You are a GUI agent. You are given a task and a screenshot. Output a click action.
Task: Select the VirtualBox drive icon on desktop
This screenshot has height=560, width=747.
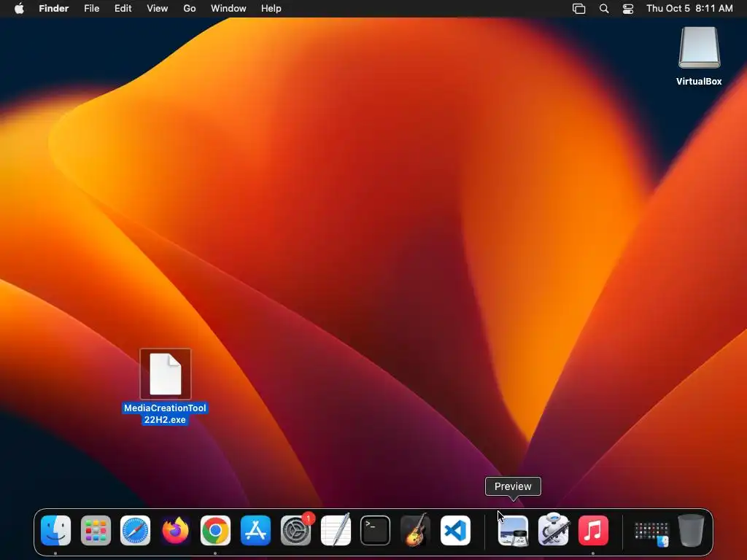[x=700, y=48]
